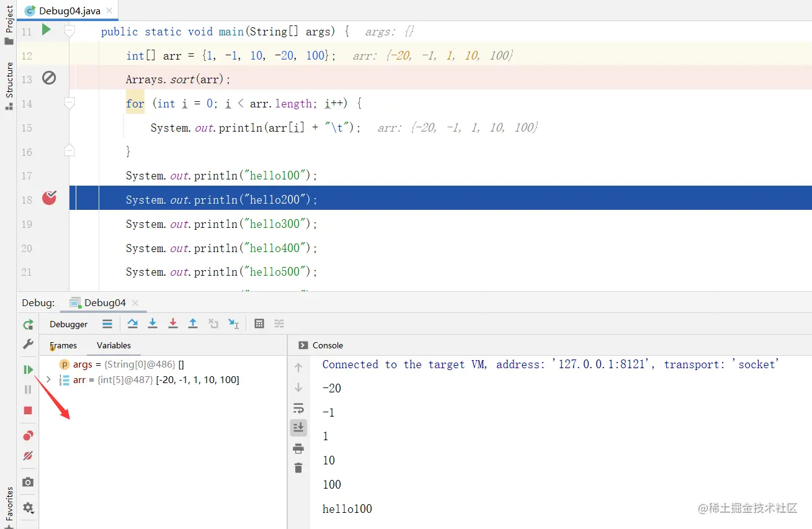This screenshot has height=529, width=812.
Task: Click the println hello400 code line
Action: pyautogui.click(x=221, y=248)
